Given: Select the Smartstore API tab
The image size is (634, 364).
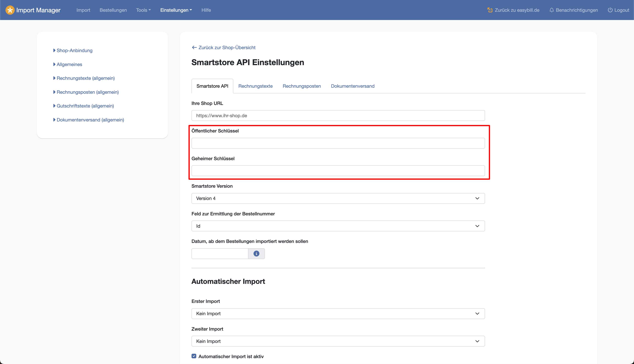Looking at the screenshot, I should pos(212,86).
